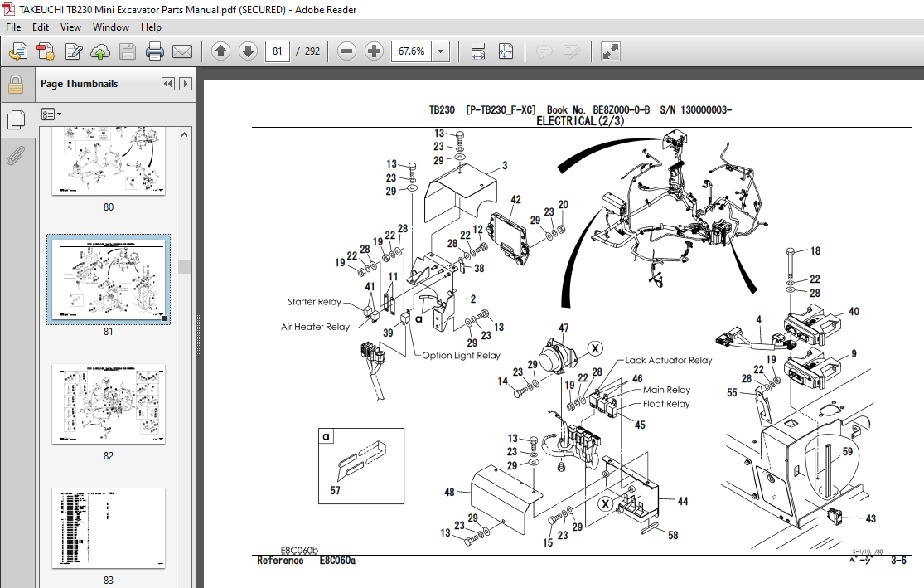Click the sticky note comment icon
This screenshot has width=924, height=588.
click(544, 52)
